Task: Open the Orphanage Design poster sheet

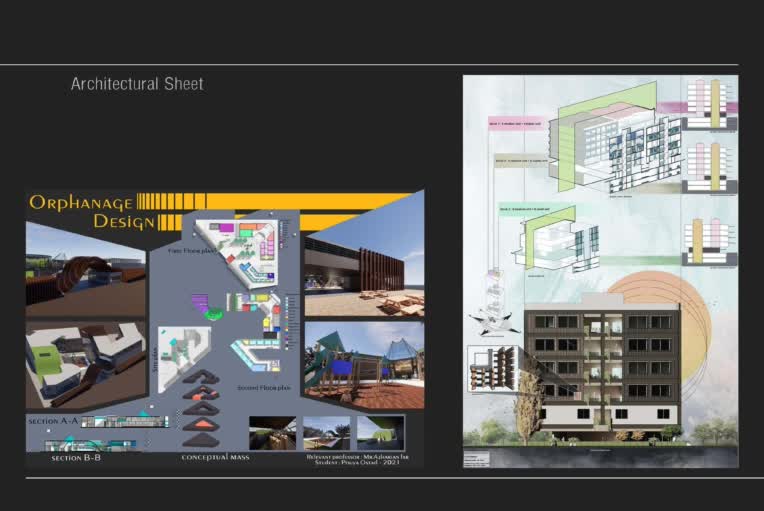Action: click(x=224, y=329)
